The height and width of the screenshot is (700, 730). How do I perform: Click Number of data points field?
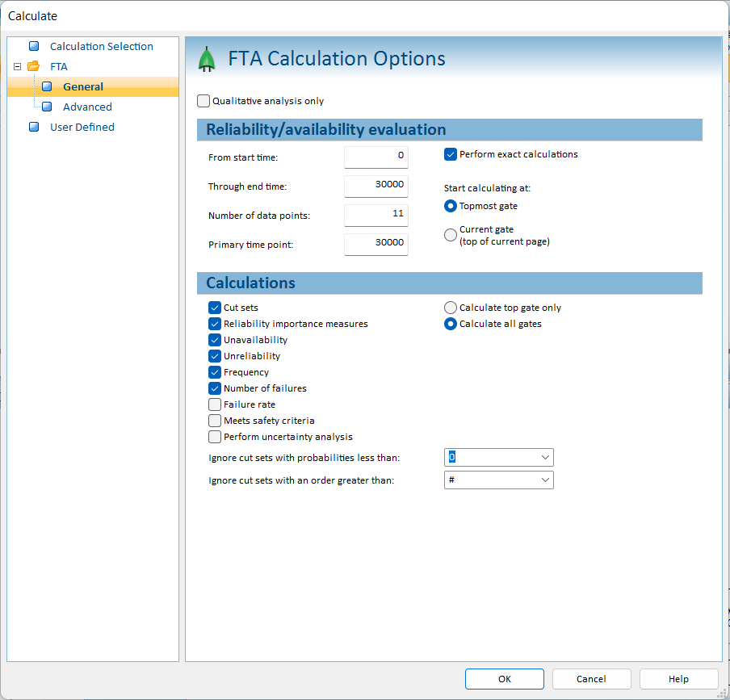[376, 216]
